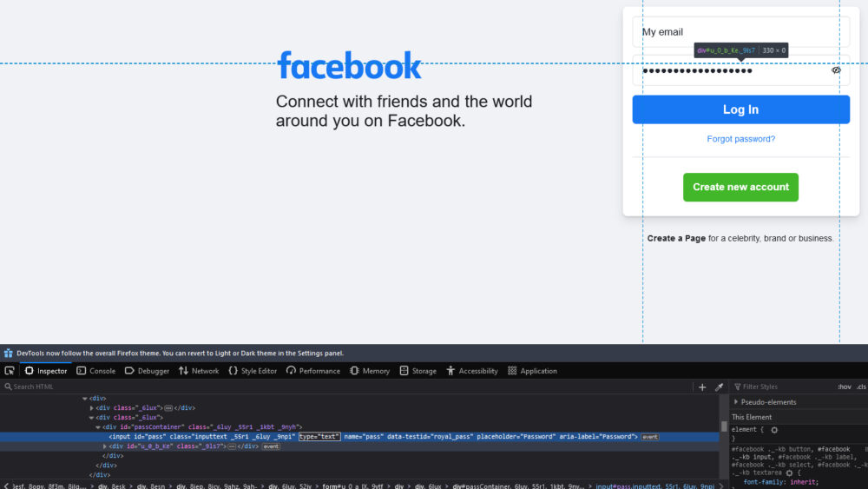Click the eyedropper color picker icon

tap(719, 387)
